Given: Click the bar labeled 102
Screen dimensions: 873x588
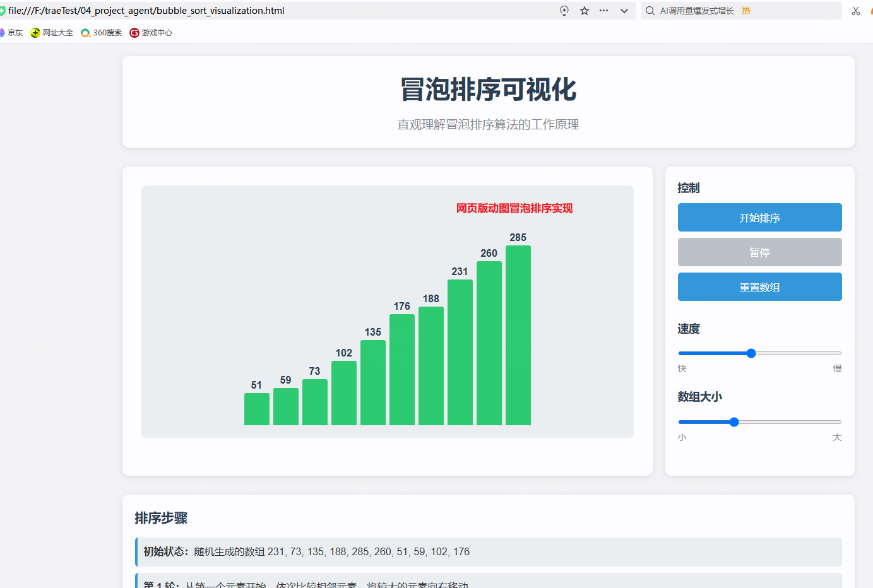Looking at the screenshot, I should click(344, 393).
